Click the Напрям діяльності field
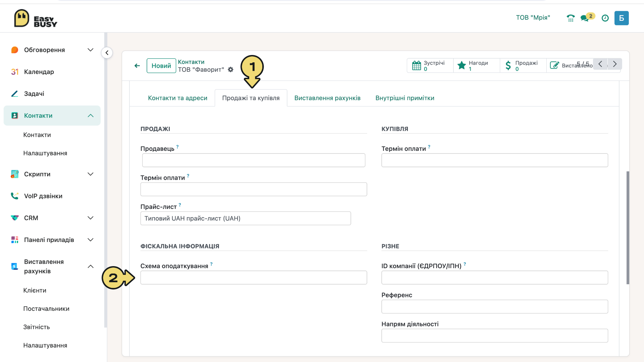Viewport: 644px width, 362px height. (495, 336)
